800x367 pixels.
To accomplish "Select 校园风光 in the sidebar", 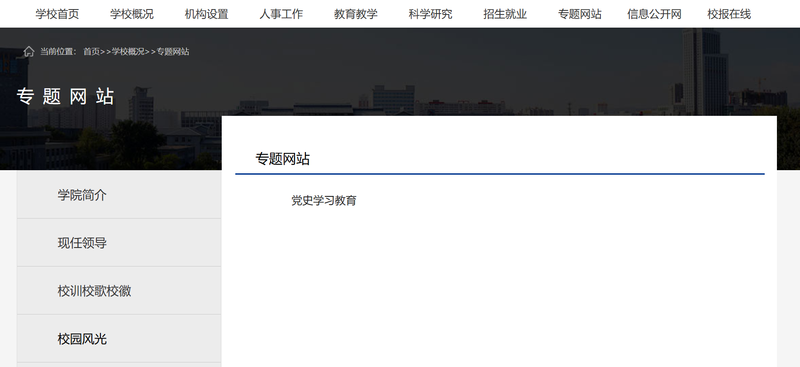I will coord(119,338).
